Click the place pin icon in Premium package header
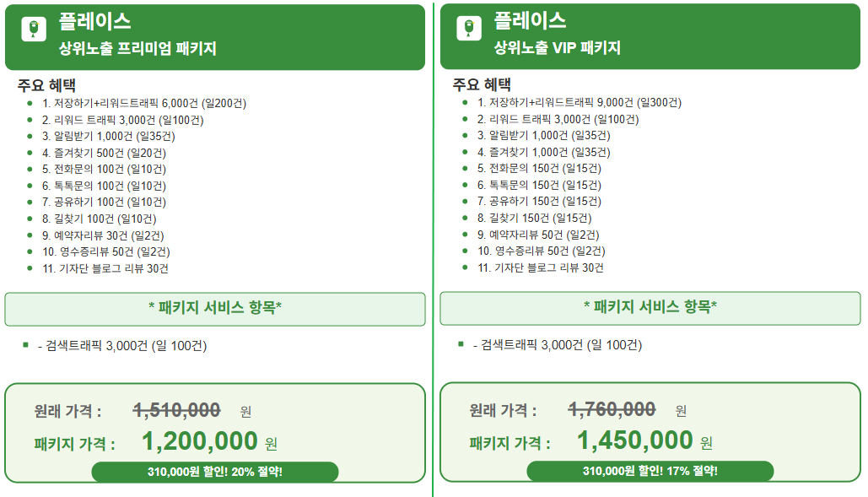This screenshot has width=868, height=497. point(34,29)
